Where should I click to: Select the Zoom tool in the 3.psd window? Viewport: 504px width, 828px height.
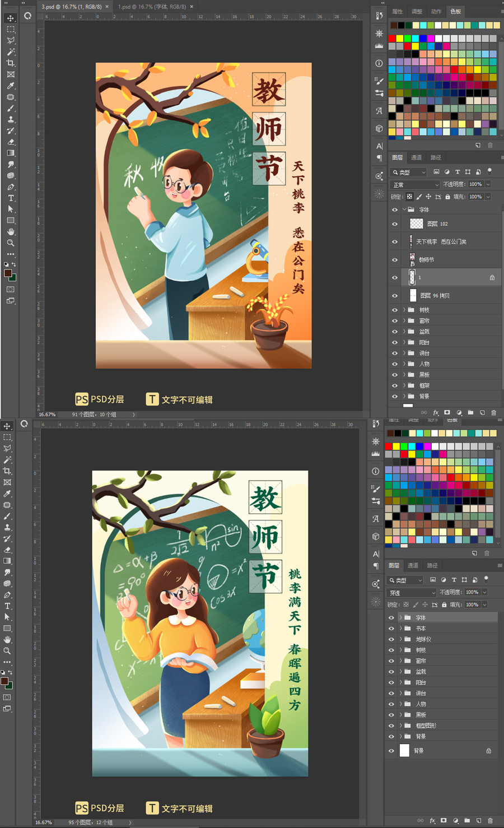(x=11, y=243)
